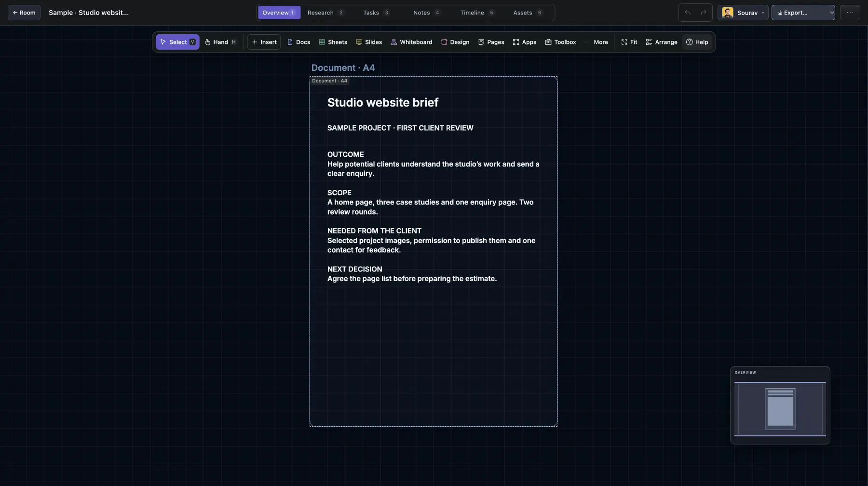Open the Assets tab
The width and height of the screenshot is (868, 486).
[528, 13]
